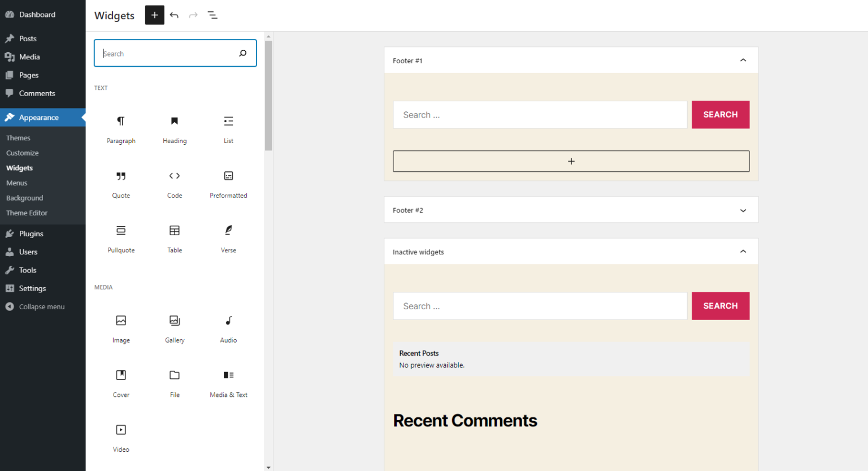Expand the Footer #2 widget area
Image resolution: width=868 pixels, height=471 pixels.
(x=743, y=210)
